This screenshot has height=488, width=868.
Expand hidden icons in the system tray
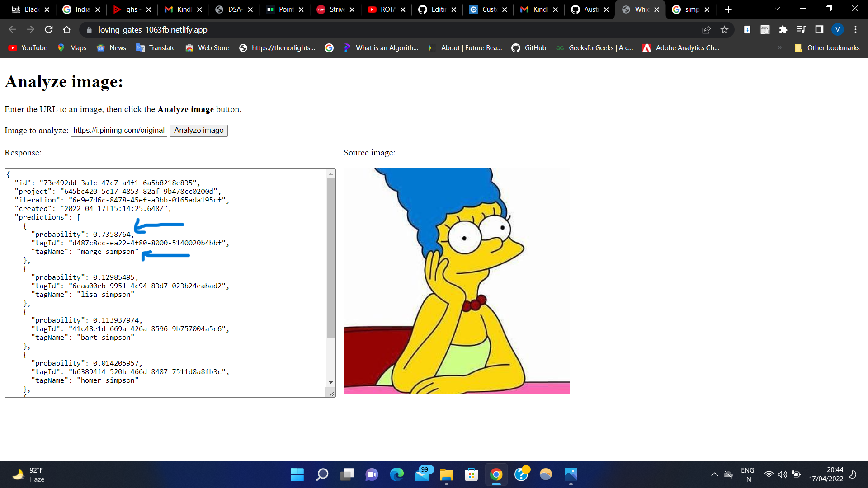(x=714, y=474)
